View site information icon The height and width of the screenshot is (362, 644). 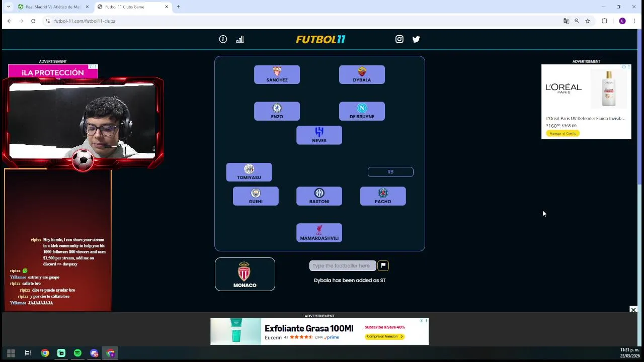47,21
